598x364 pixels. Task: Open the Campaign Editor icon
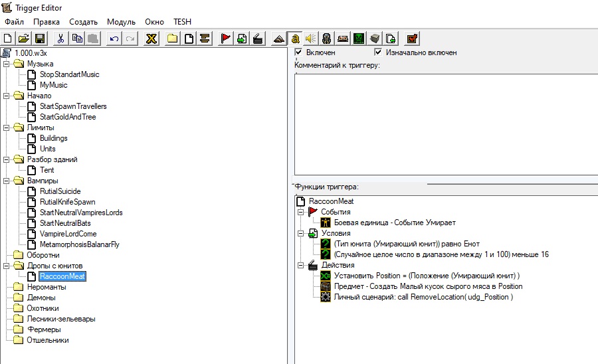(x=342, y=39)
